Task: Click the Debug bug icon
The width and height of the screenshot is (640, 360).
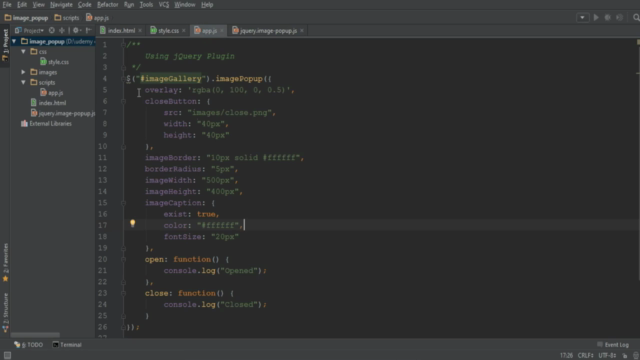Action: (x=608, y=18)
